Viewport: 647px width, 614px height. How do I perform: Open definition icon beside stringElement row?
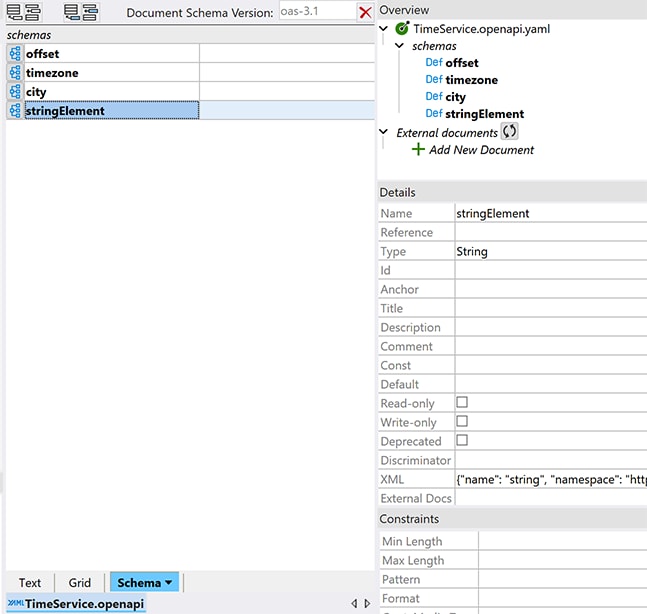[x=15, y=111]
